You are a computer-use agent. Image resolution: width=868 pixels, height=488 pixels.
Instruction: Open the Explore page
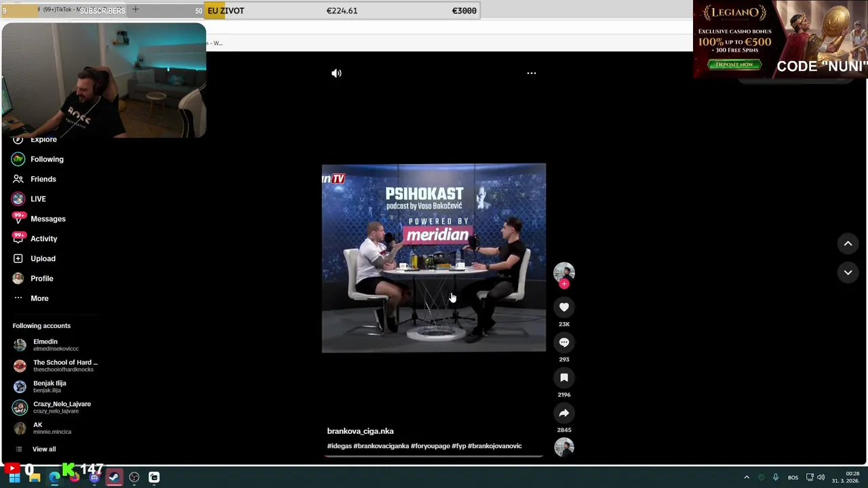tap(43, 140)
